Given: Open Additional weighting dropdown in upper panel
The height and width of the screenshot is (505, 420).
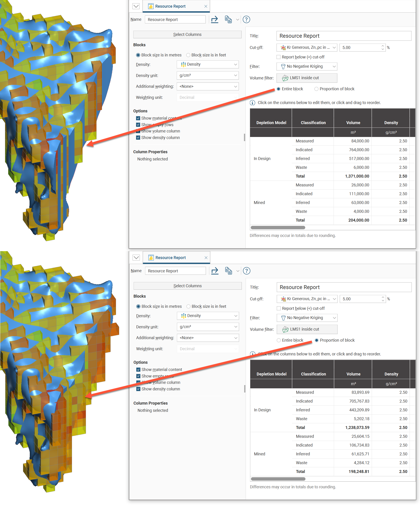Looking at the screenshot, I should [x=208, y=86].
